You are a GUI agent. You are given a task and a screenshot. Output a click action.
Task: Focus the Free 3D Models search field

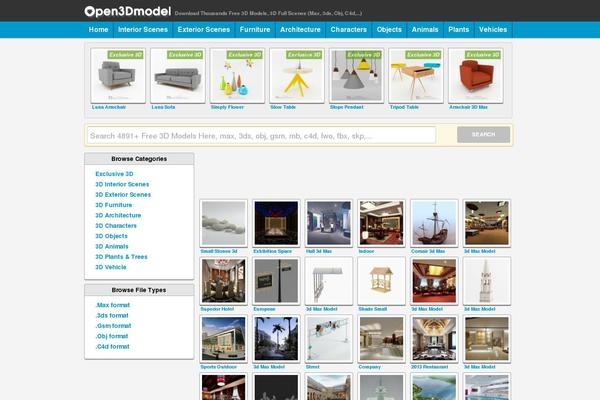[x=261, y=136]
